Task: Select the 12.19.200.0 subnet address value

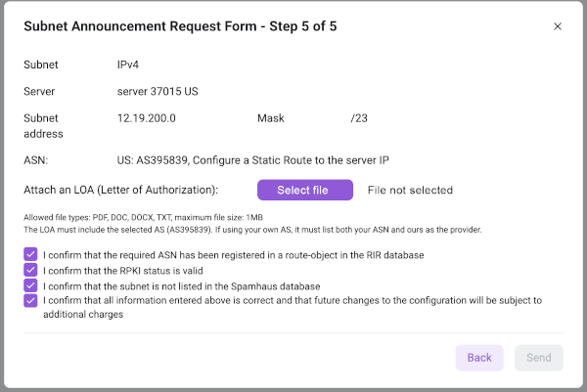Action: pyautogui.click(x=147, y=118)
